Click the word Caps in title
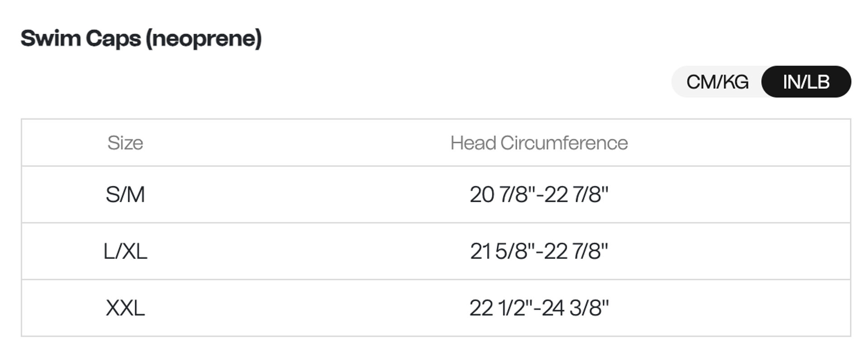Viewport: 868px width, 357px height. [x=113, y=39]
